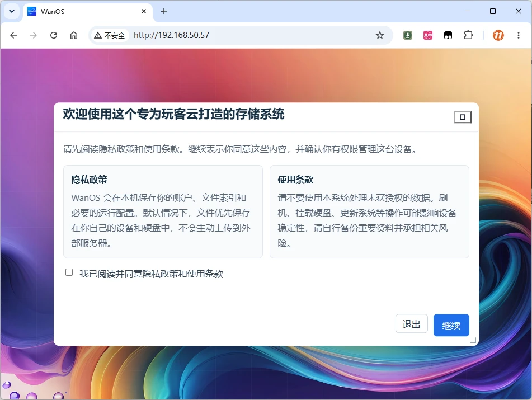Viewport: 532px width, 400px height.
Task: Go back using browser back arrow
Action: coord(13,35)
